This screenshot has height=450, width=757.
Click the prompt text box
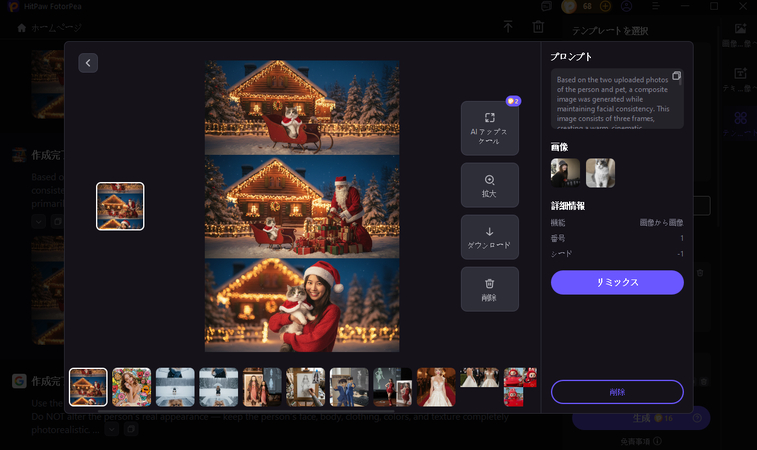pos(612,101)
